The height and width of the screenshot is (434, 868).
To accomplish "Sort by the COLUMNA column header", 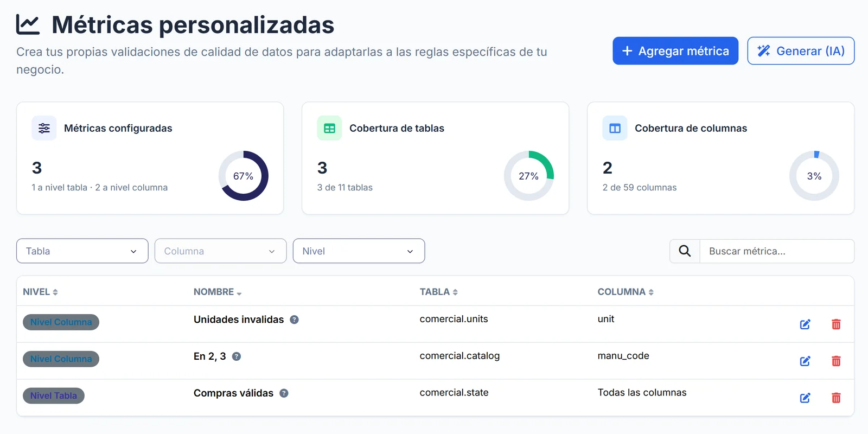I will 626,292.
